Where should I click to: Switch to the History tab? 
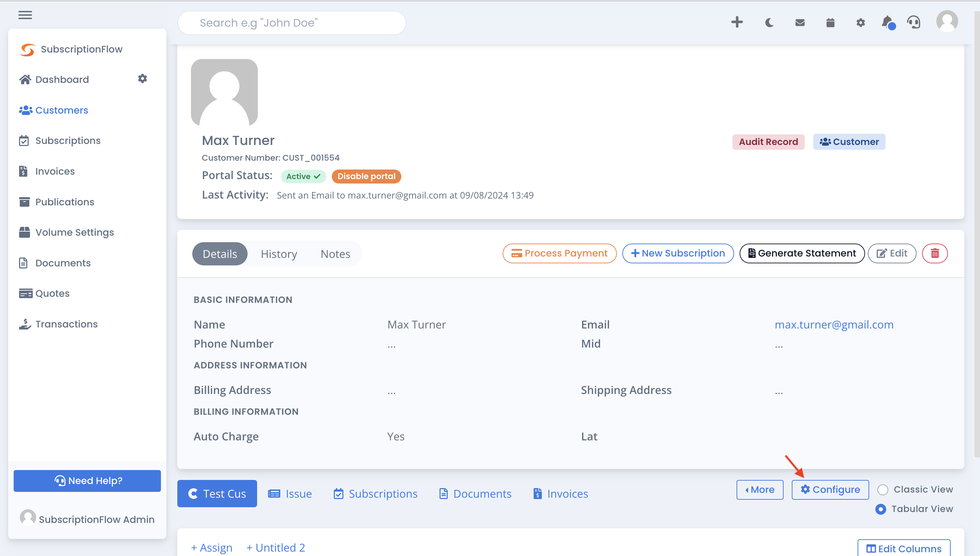tap(279, 253)
